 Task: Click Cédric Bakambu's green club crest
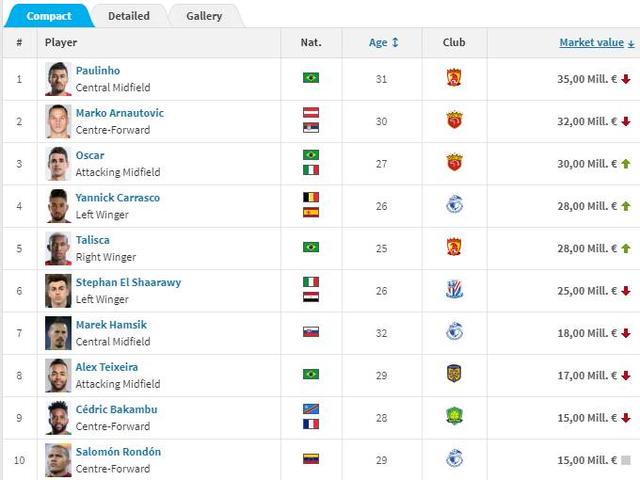coord(454,416)
